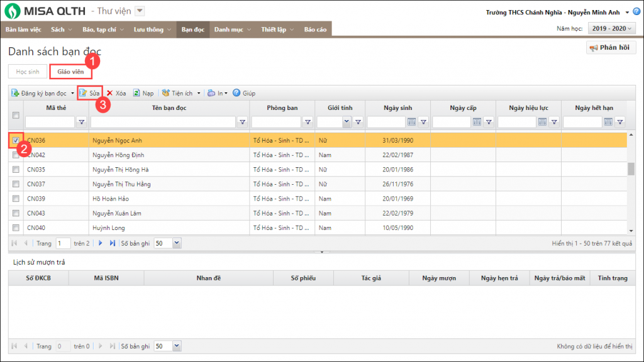Click the Sửa edit icon in toolbar
Screen dimensions: 644x362
(84, 93)
